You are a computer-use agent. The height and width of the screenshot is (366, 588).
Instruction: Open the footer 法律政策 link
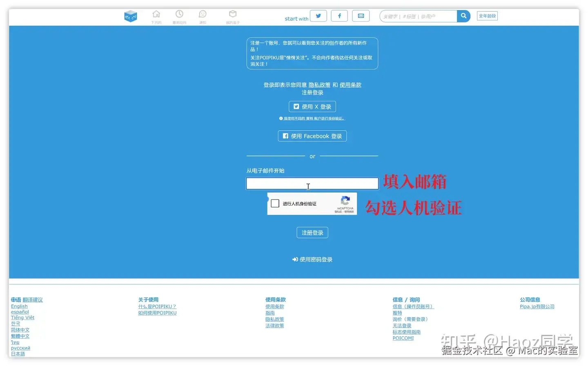coord(275,326)
